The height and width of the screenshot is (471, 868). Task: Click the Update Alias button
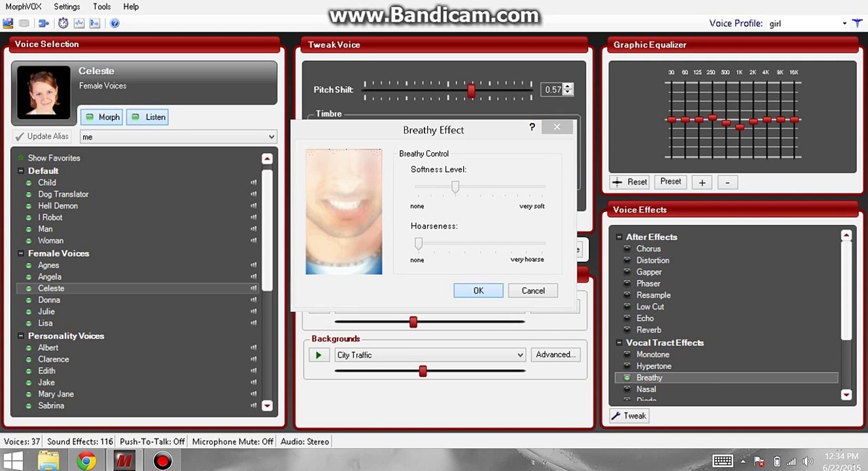pos(43,137)
